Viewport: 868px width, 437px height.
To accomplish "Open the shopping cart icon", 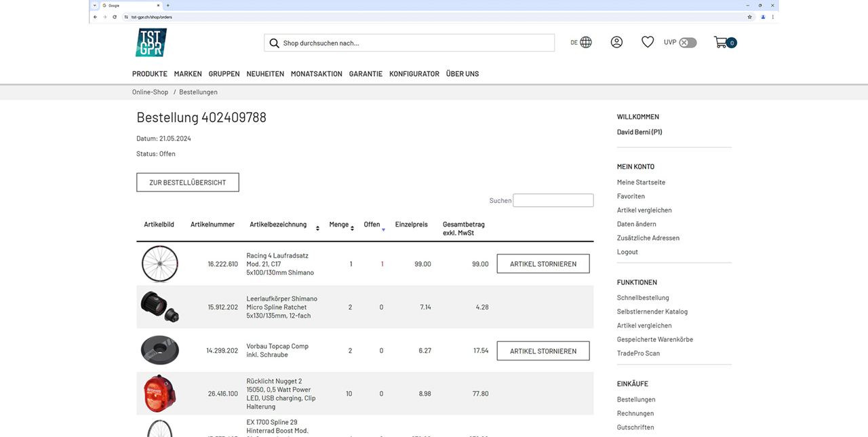I will click(x=721, y=42).
